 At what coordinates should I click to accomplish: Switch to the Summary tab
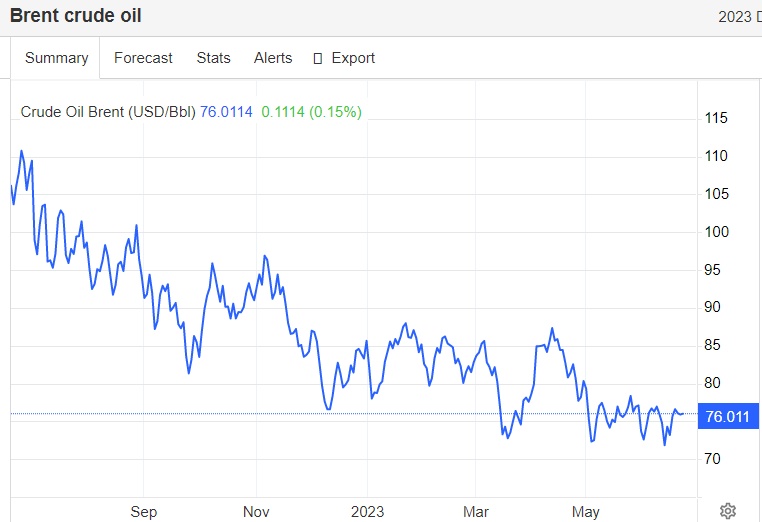point(56,58)
